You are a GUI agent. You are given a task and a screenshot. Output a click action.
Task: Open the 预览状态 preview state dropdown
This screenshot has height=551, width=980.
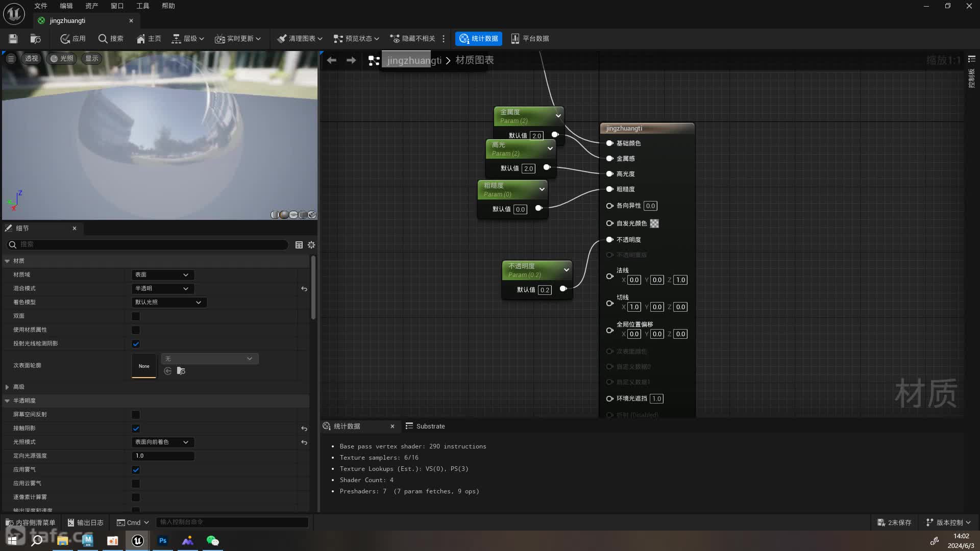point(356,39)
